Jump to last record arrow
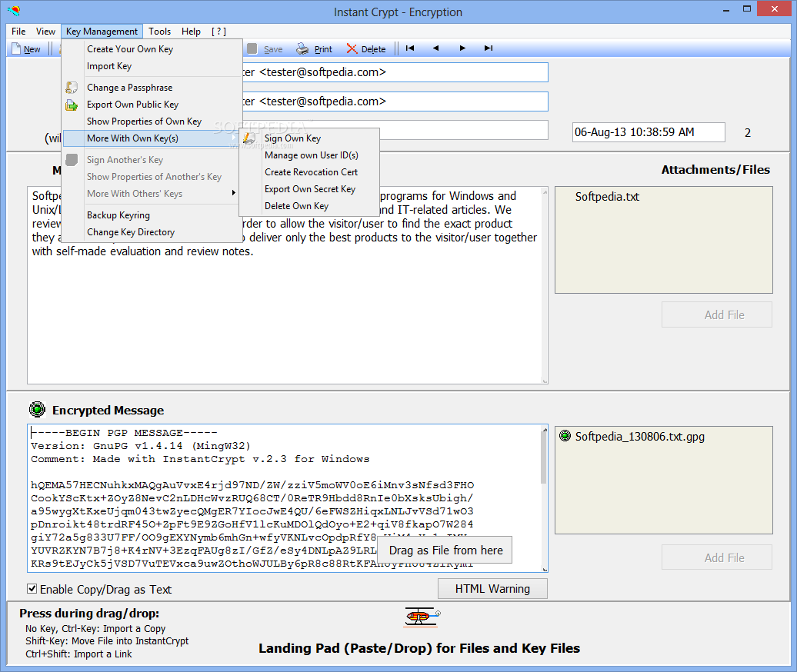The height and width of the screenshot is (672, 797). click(x=489, y=48)
